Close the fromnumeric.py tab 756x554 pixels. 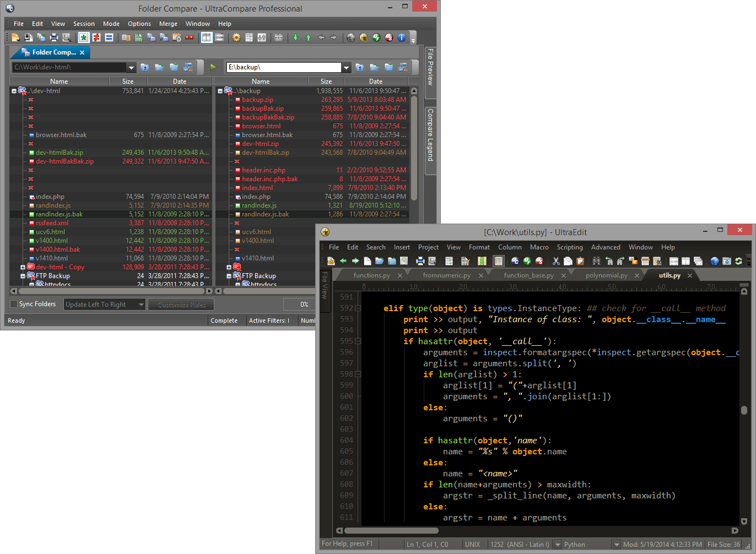click(x=480, y=275)
